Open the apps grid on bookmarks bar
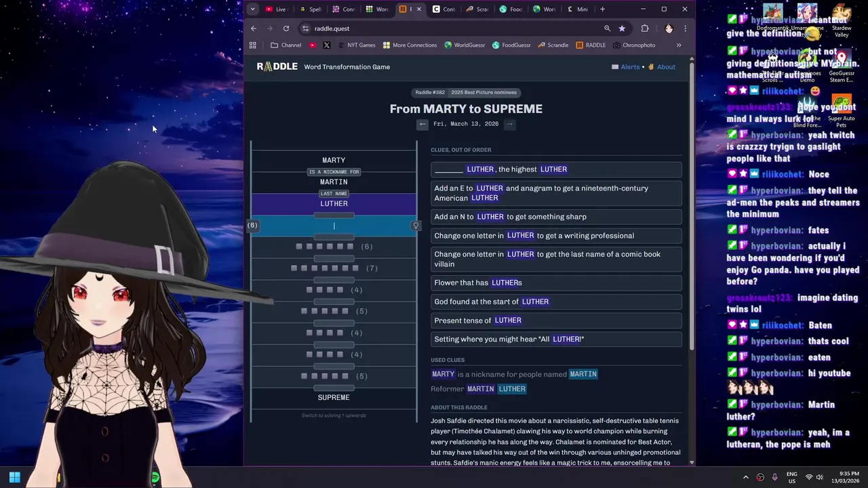This screenshot has width=868, height=488. pos(253,45)
